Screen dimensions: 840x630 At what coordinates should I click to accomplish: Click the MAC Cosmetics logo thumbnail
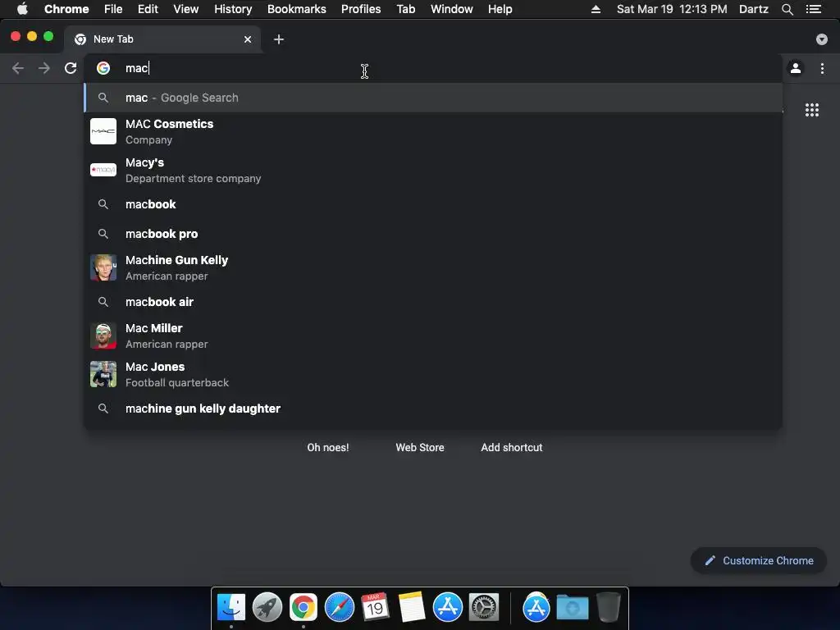[103, 131]
